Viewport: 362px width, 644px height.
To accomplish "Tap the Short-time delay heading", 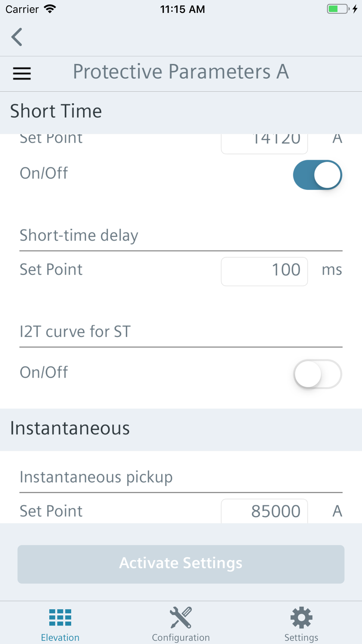I will click(79, 235).
